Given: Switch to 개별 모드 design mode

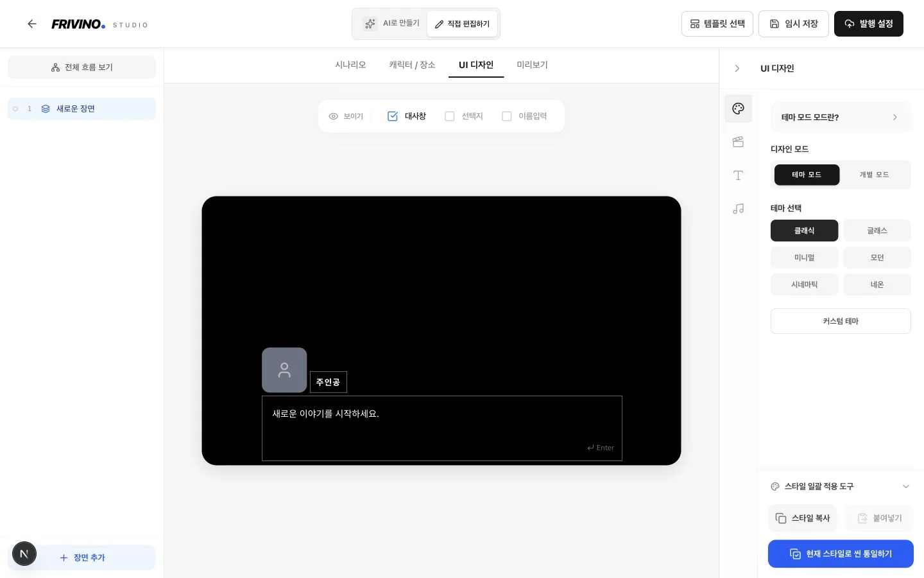Looking at the screenshot, I should tap(874, 175).
